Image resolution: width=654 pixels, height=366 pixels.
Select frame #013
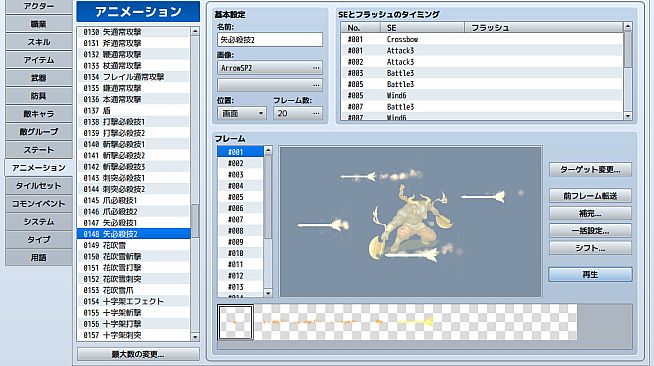point(240,287)
